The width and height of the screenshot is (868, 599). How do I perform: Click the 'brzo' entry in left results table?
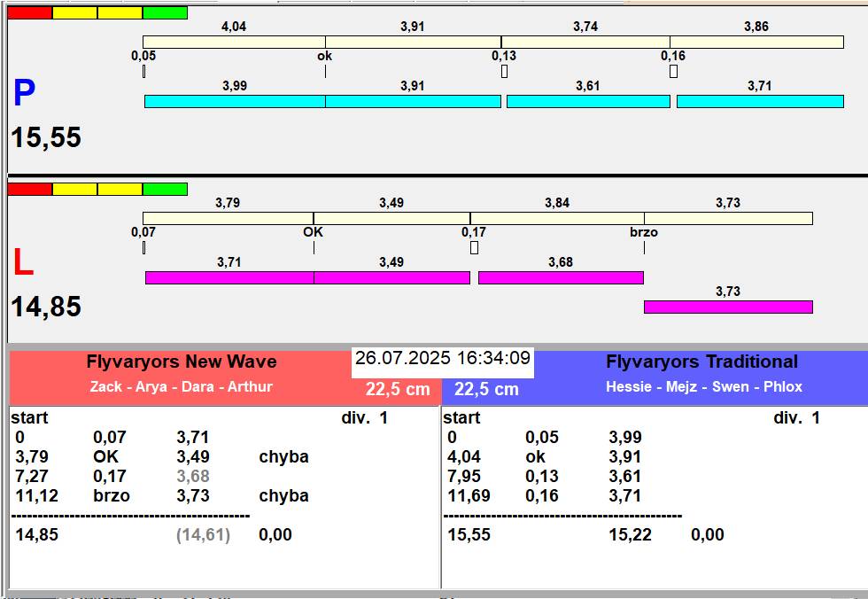(x=111, y=496)
